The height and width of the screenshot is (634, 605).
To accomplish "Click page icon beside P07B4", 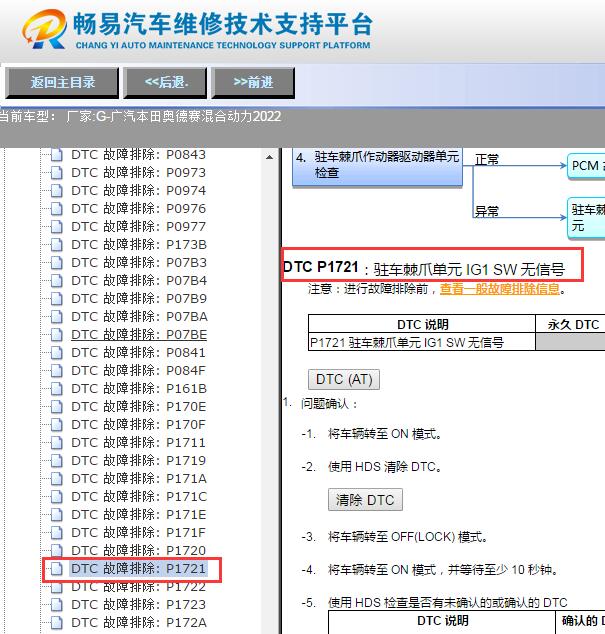I will [x=57, y=281].
